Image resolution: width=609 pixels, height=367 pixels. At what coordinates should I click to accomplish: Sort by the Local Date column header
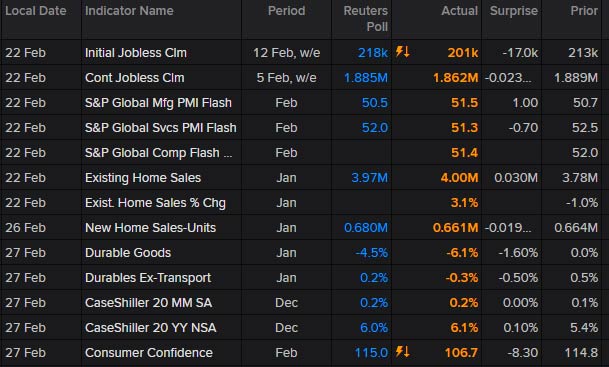pos(36,11)
